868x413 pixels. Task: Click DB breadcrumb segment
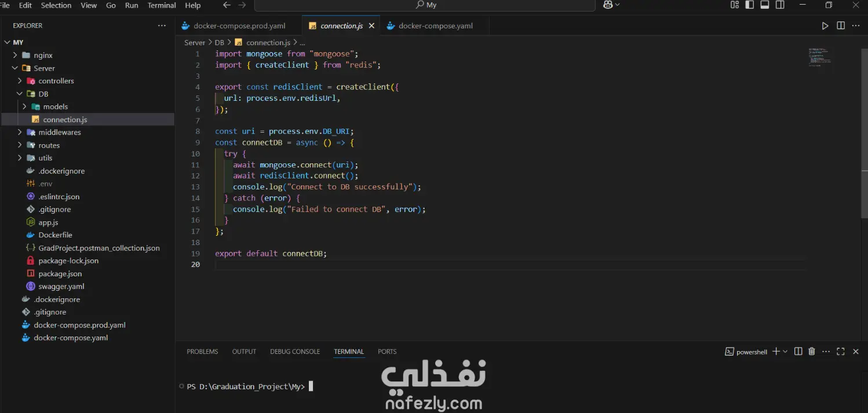click(219, 42)
